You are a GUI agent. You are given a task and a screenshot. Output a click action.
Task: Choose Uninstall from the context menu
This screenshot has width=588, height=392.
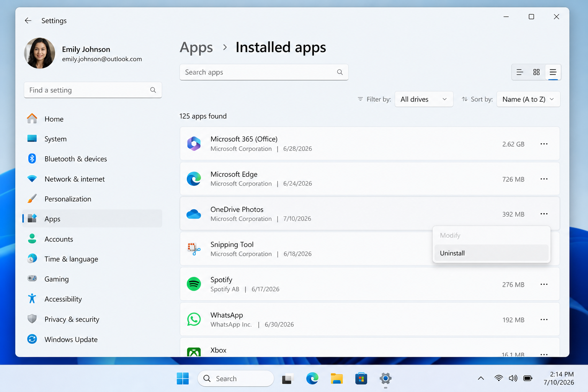point(492,253)
